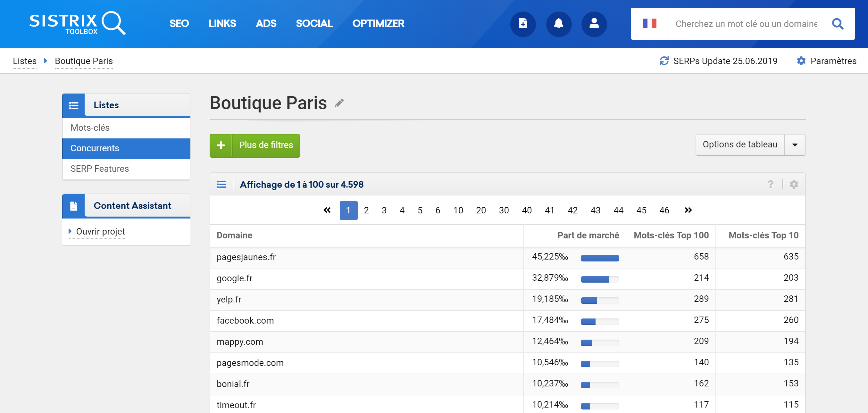
Task: Click the Content Assistant document icon
Action: 73,205
